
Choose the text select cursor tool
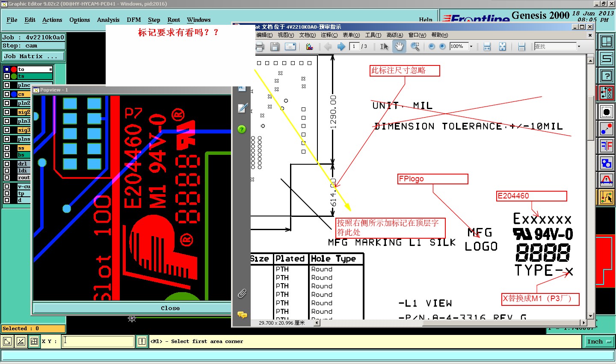click(384, 47)
